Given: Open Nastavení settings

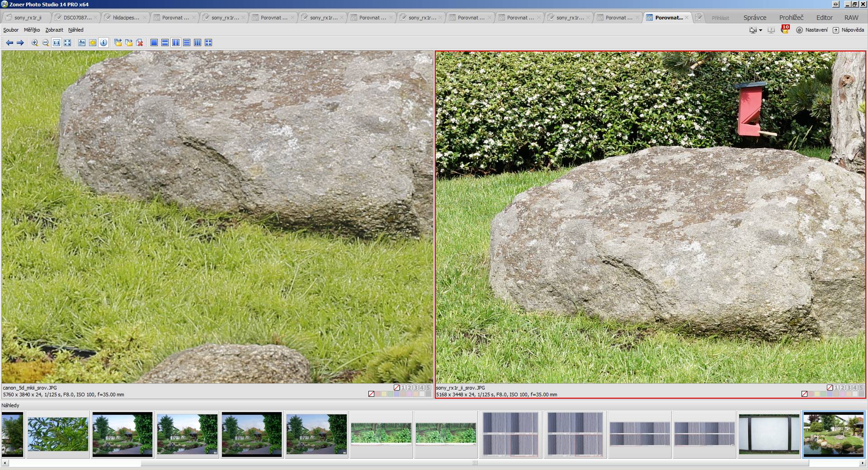Looking at the screenshot, I should coord(812,30).
